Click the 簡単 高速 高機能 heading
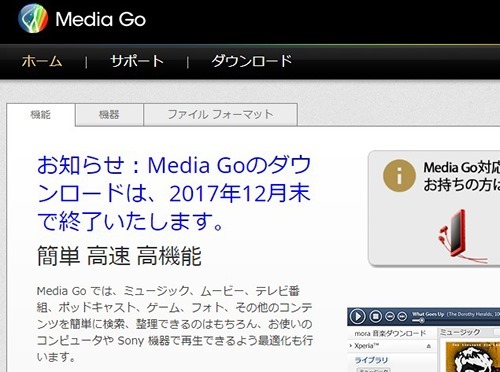The width and height of the screenshot is (500, 372). coord(119,256)
